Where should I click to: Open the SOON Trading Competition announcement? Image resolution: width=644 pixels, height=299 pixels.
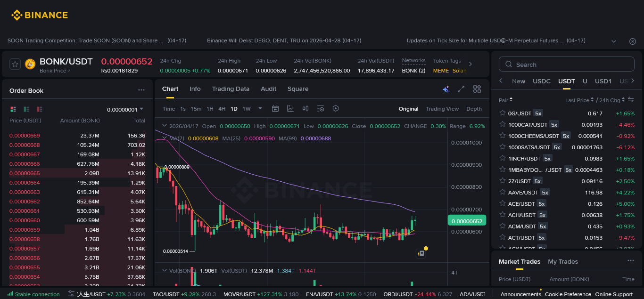[x=97, y=40]
